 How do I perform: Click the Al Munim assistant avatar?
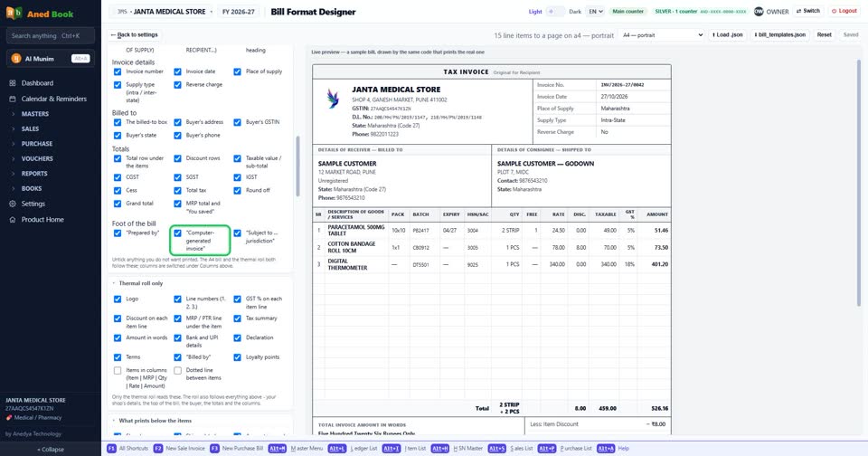tap(16, 58)
